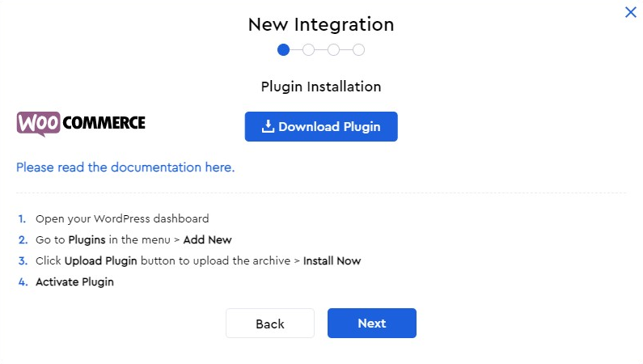Click the 'New Integration' heading
The width and height of the screenshot is (643, 364).
tap(321, 24)
